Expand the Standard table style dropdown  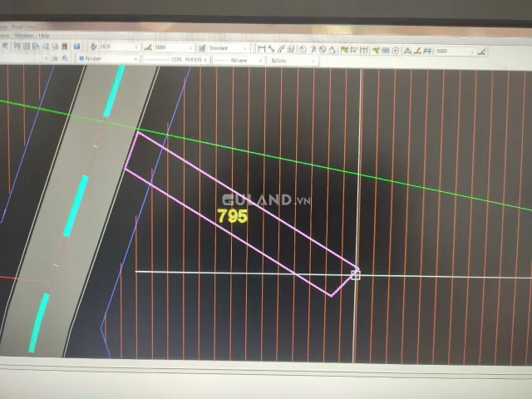tap(245, 49)
